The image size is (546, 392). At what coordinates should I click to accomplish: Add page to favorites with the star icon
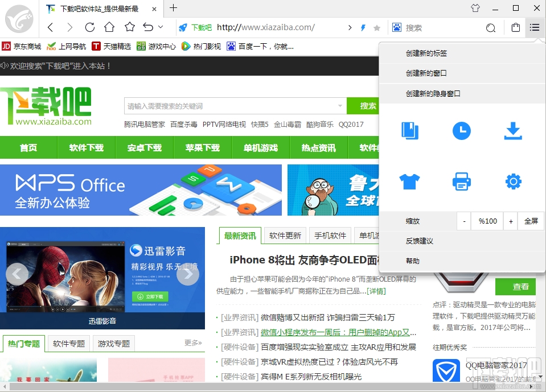(x=130, y=27)
